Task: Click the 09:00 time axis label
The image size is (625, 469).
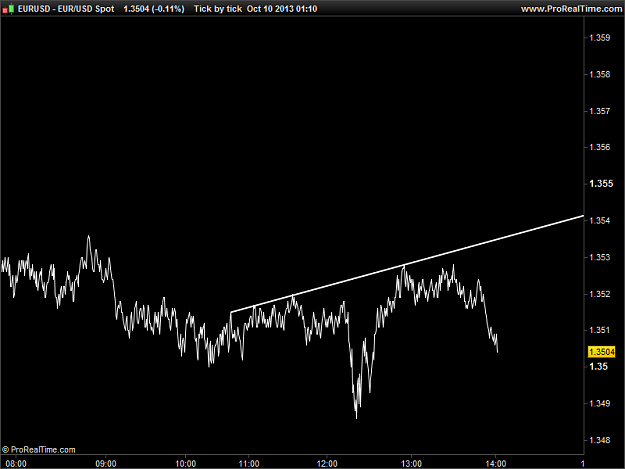Action: point(106,464)
